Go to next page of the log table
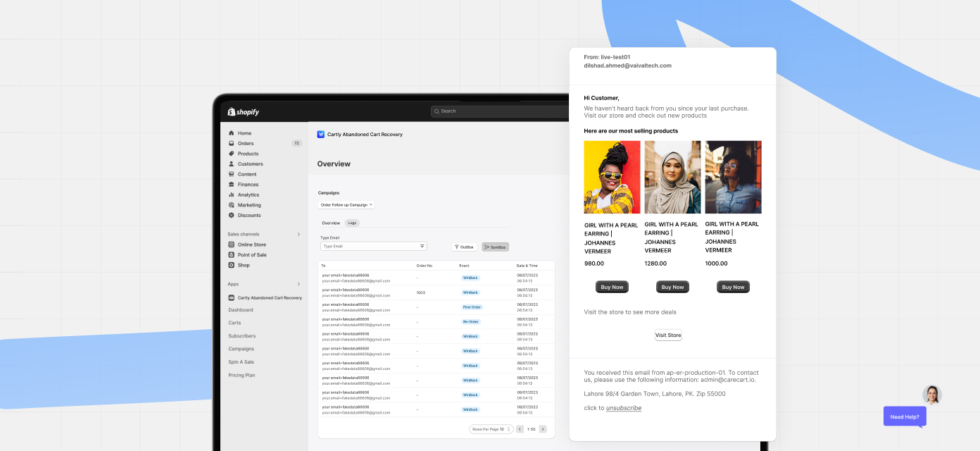Screen dimensions: 980x451 pyautogui.click(x=543, y=429)
